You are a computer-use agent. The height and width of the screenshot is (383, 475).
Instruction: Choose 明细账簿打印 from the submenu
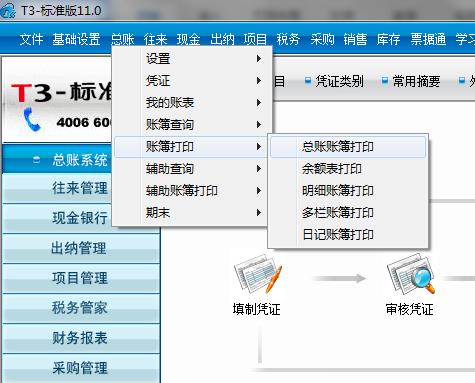(x=348, y=191)
